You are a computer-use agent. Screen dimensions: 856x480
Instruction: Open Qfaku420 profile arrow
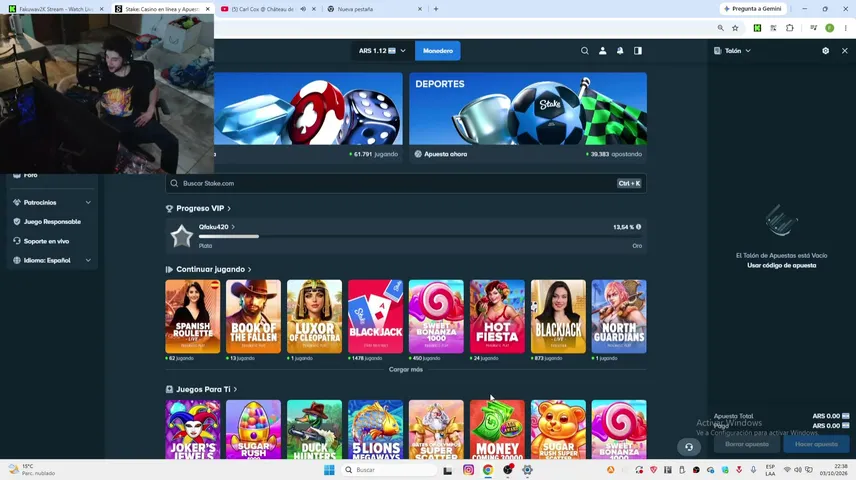pos(233,227)
